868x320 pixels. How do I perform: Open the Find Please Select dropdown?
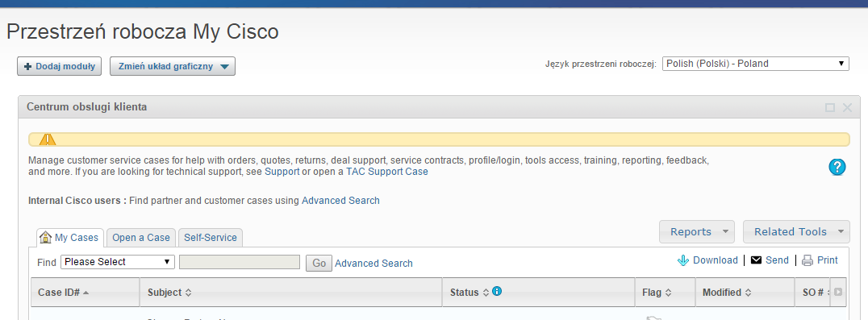click(x=118, y=262)
